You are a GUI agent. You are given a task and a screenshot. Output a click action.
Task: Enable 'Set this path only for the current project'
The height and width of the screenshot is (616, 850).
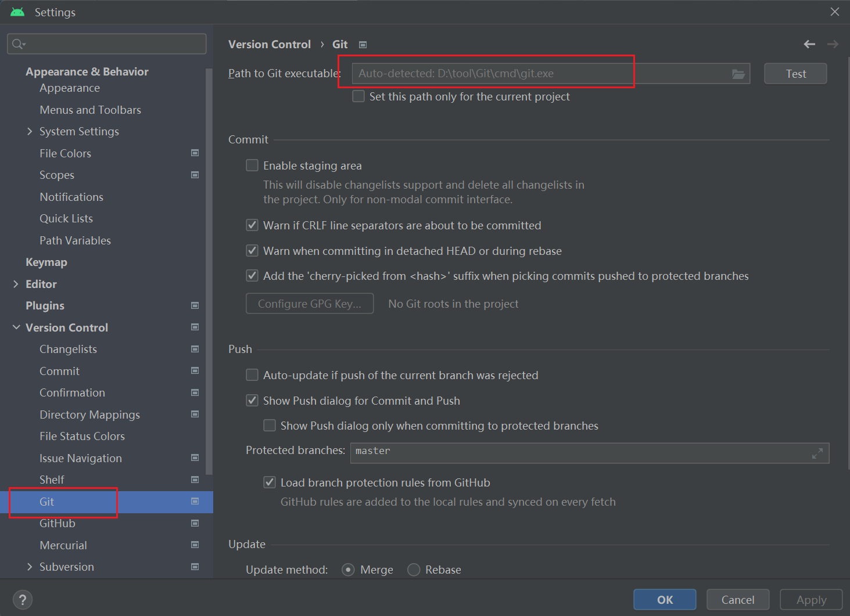(358, 96)
